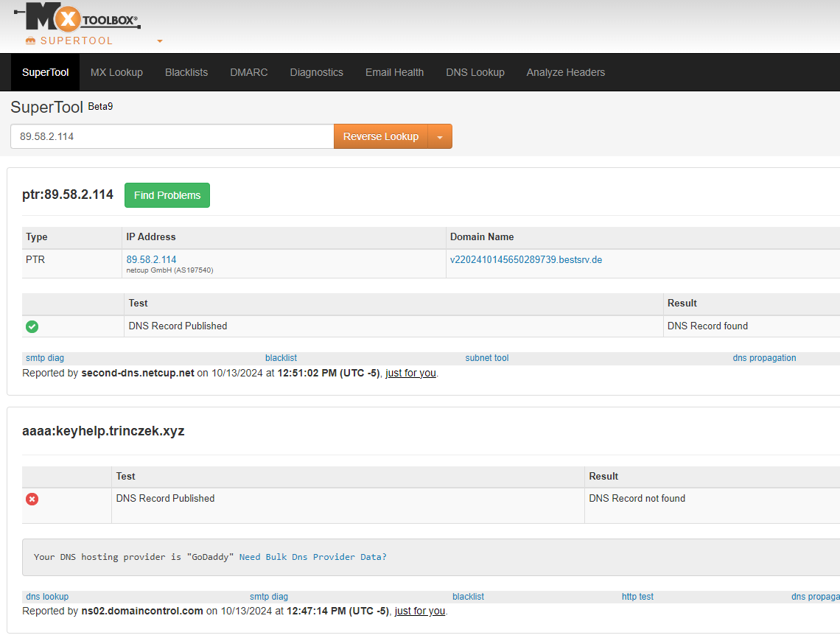The height and width of the screenshot is (638, 840).
Task: Click the dns lookup link
Action: pos(47,597)
